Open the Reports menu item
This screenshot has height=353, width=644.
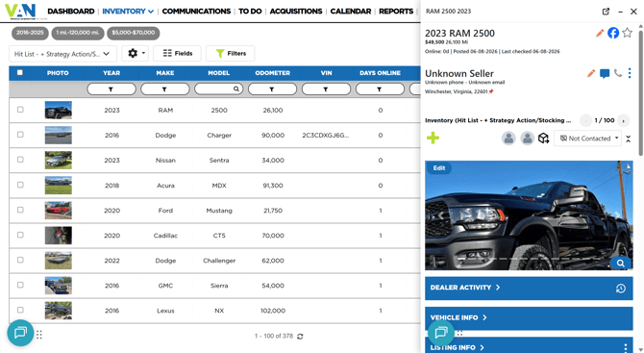click(x=396, y=12)
